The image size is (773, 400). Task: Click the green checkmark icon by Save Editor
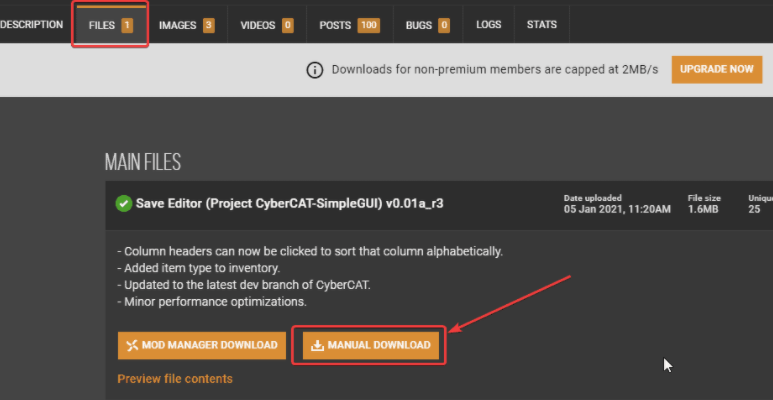124,203
